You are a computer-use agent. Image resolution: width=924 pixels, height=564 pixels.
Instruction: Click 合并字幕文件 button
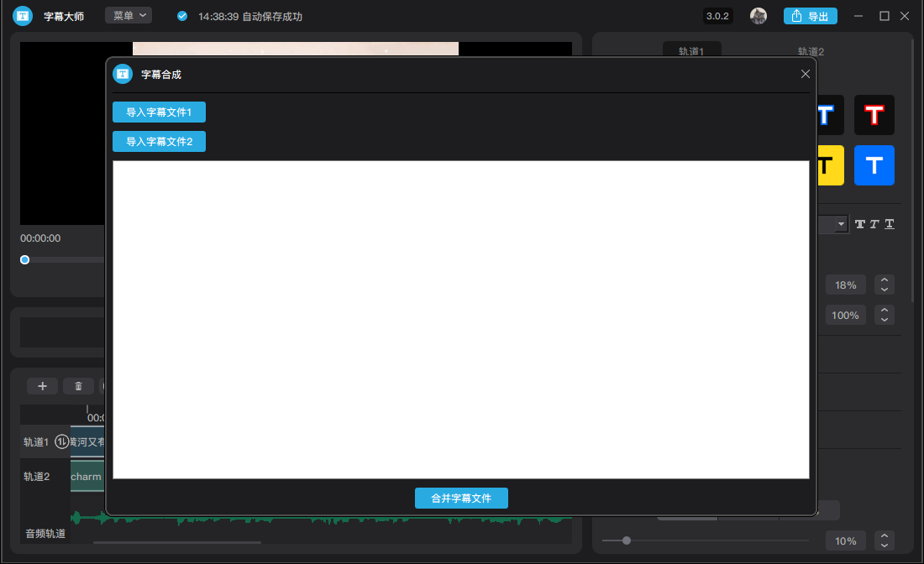click(461, 498)
